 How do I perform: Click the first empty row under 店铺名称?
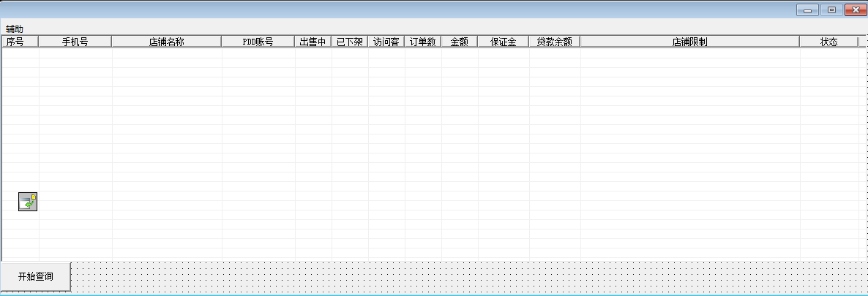(x=166, y=53)
